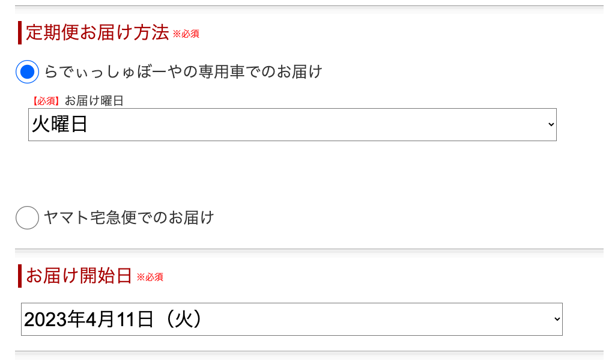This screenshot has width=606, height=364.
Task: Click the divider line below the start date dropdown
Action: click(x=309, y=351)
